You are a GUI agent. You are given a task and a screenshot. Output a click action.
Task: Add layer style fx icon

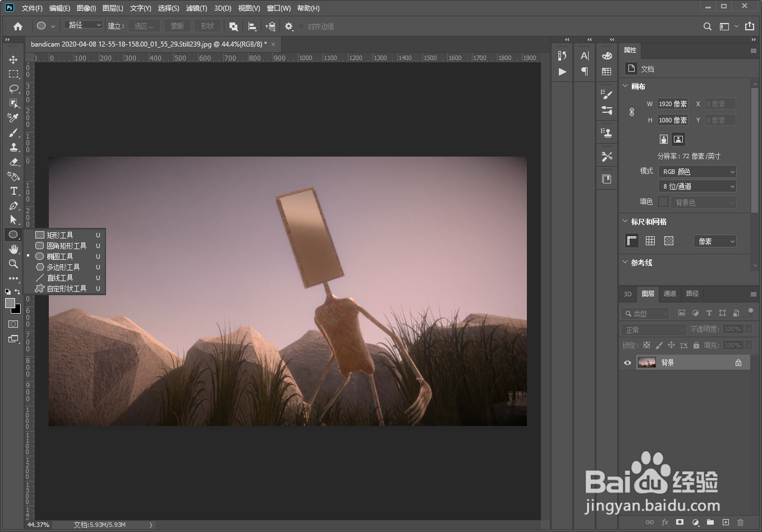point(665,522)
